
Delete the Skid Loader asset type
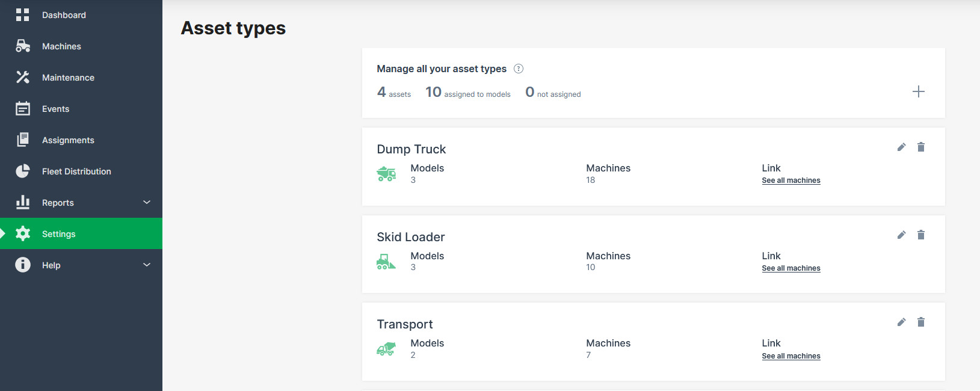(x=920, y=235)
